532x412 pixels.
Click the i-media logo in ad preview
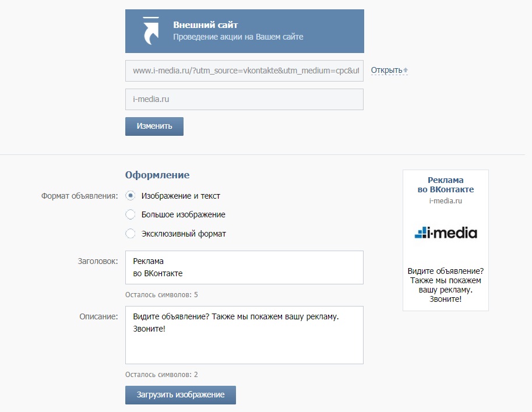pos(446,234)
